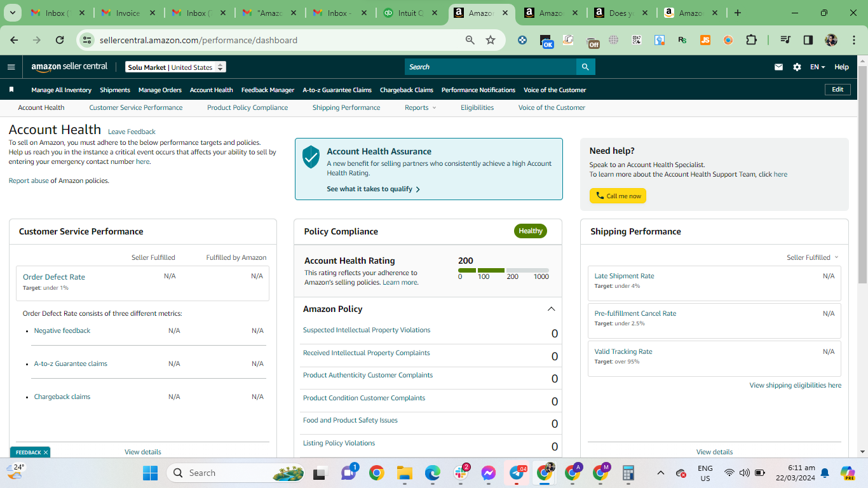Open the Feedback Manager page
Image resolution: width=868 pixels, height=488 pixels.
point(268,90)
